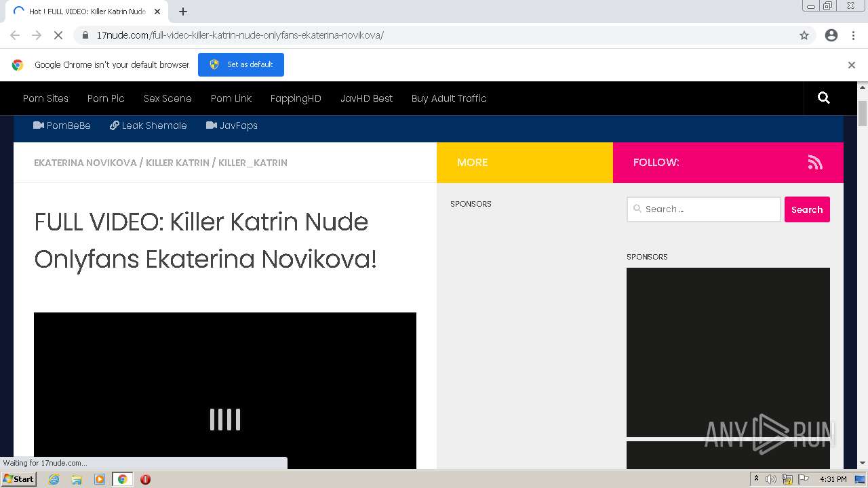Open JavHD Best menu item

tap(366, 98)
